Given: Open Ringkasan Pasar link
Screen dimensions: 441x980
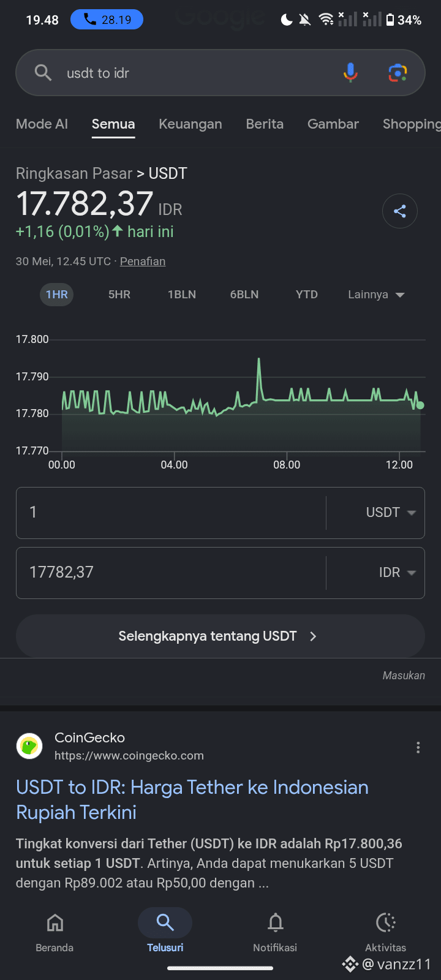Looking at the screenshot, I should tap(74, 173).
